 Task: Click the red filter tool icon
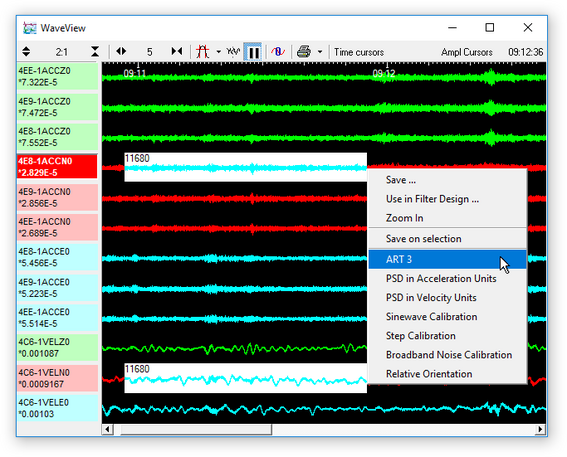tap(202, 52)
